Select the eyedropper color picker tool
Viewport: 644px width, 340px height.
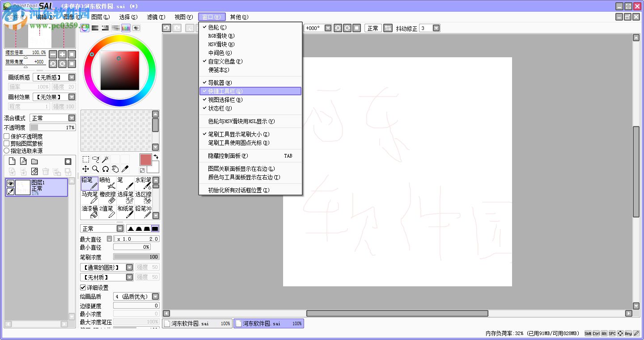point(125,169)
